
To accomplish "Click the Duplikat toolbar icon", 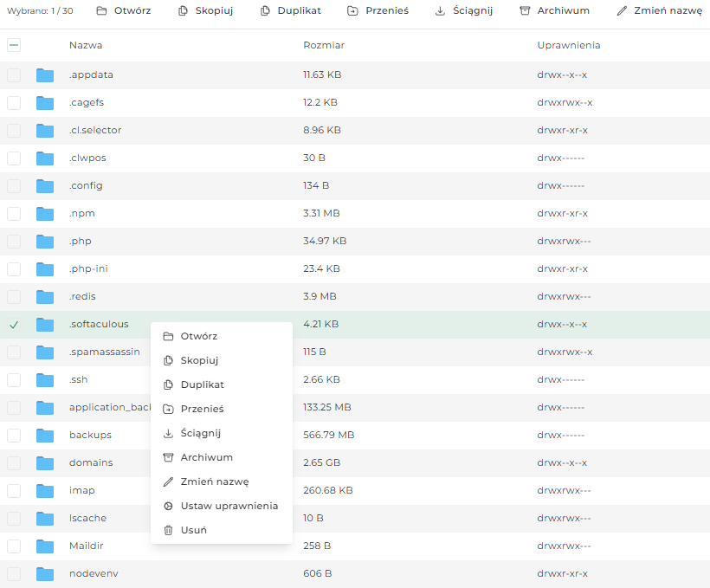I will (x=263, y=10).
